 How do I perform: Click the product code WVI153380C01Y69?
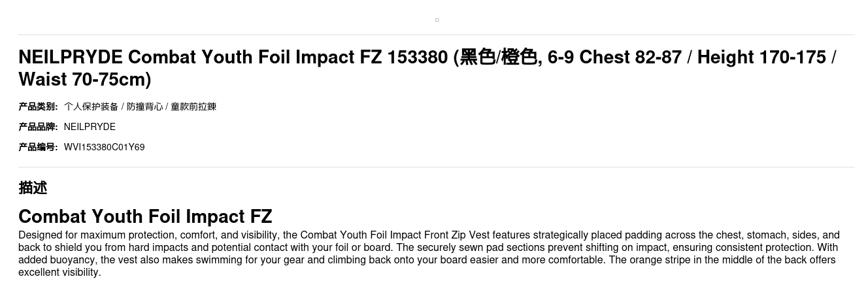(104, 147)
